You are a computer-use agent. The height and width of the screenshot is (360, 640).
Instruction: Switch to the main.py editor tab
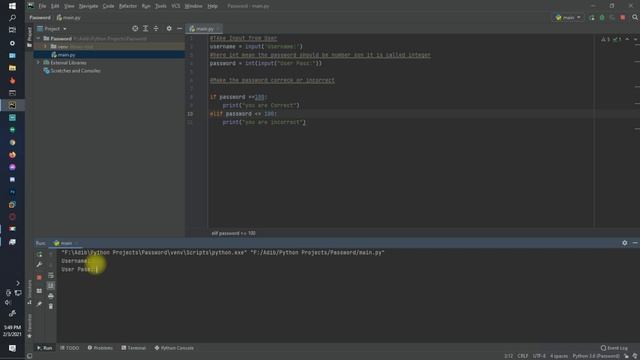coord(204,29)
